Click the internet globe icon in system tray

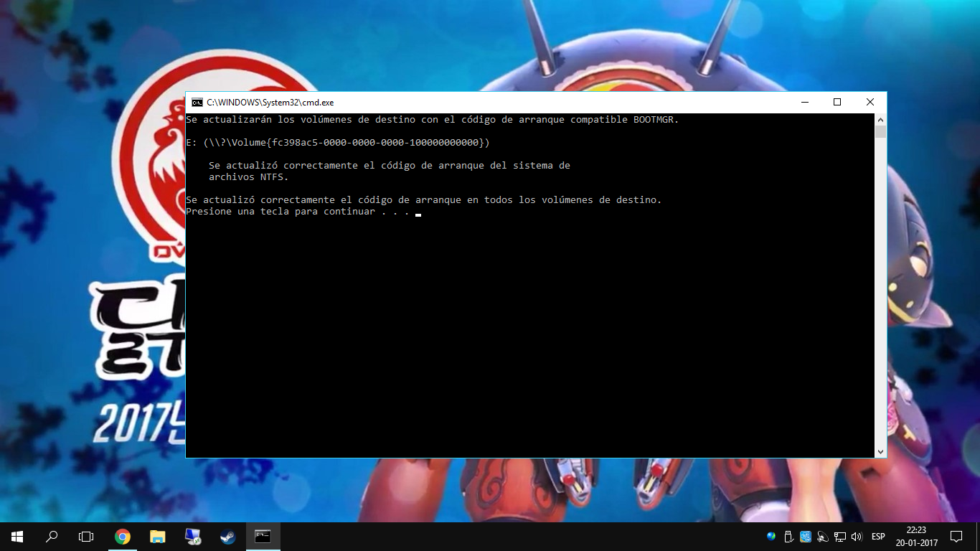[x=771, y=537]
